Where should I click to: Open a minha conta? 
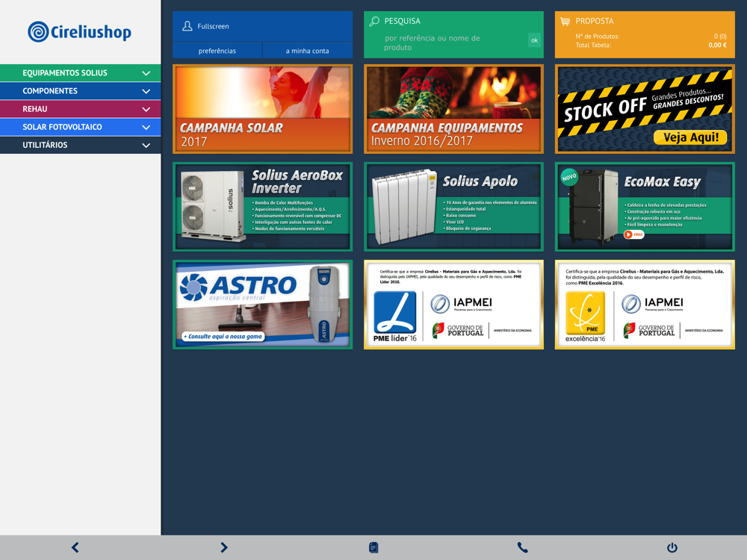point(308,51)
